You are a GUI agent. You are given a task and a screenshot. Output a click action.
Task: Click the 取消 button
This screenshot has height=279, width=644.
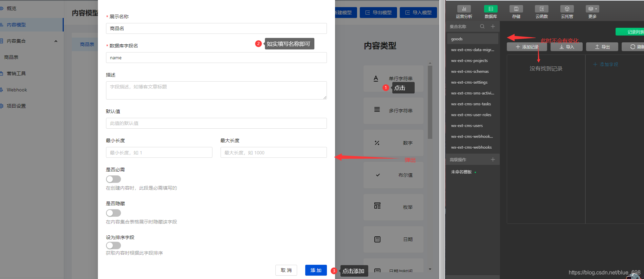click(286, 270)
